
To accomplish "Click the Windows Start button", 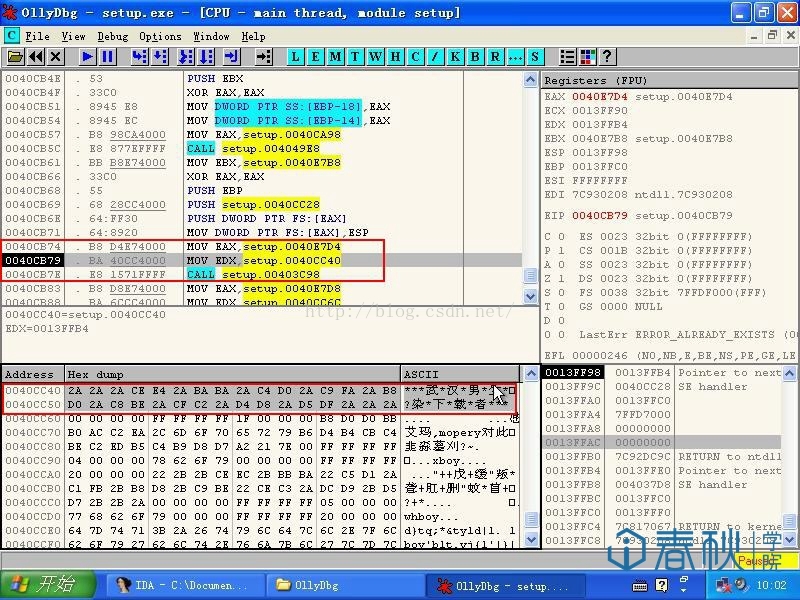I will 48,585.
